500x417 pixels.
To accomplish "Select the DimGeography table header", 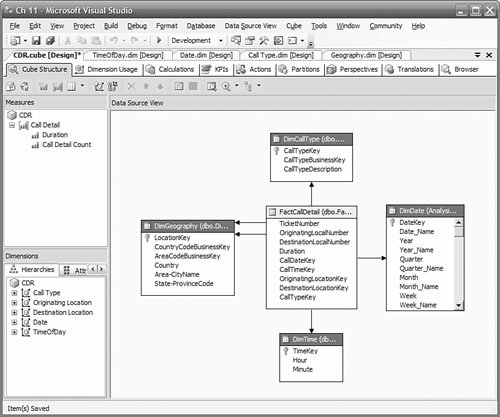I will tap(188, 226).
